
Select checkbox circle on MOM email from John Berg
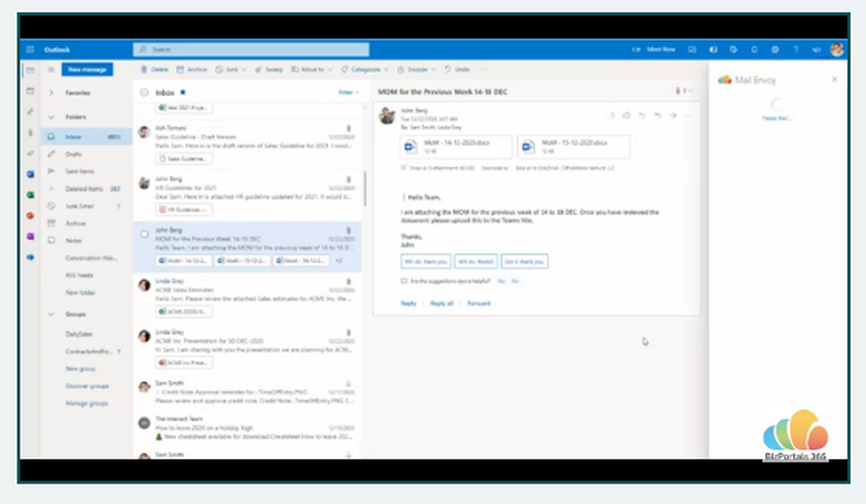click(x=144, y=234)
